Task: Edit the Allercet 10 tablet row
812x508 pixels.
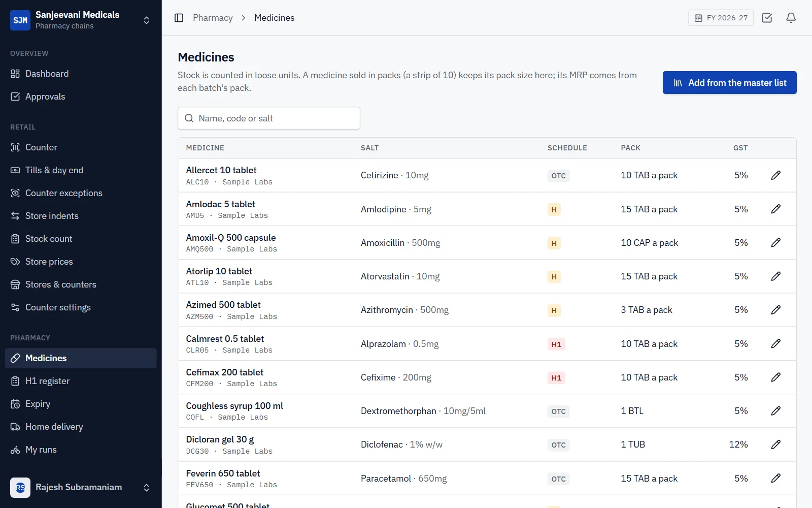Action: (x=775, y=175)
